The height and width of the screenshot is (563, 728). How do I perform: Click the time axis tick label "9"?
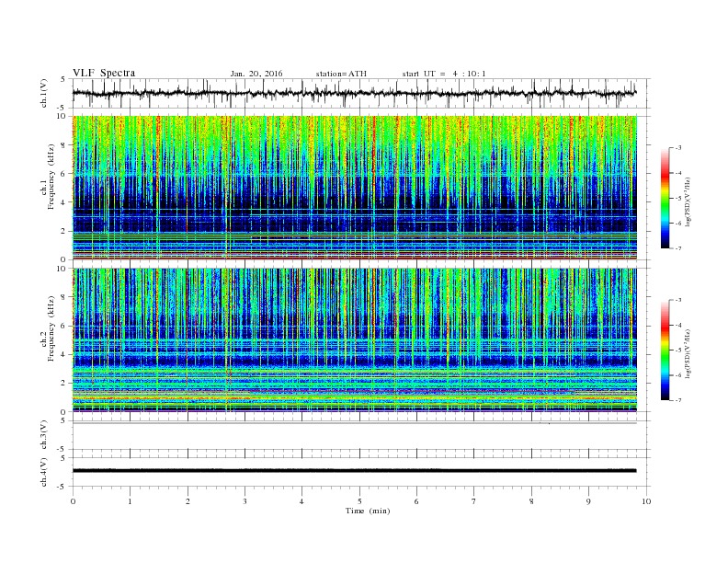point(588,501)
